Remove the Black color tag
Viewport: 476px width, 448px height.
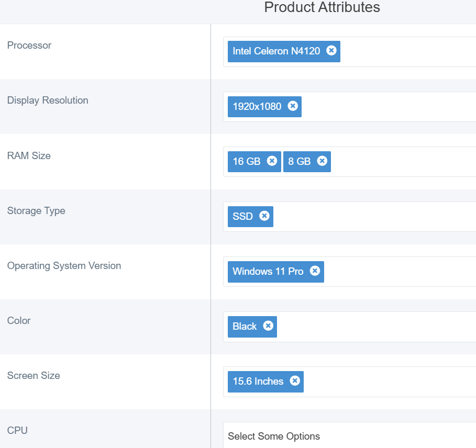pyautogui.click(x=268, y=326)
